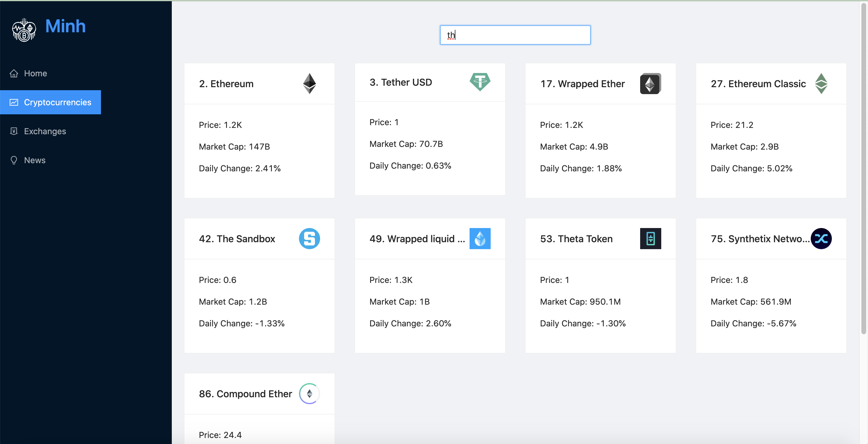Image resolution: width=868 pixels, height=444 pixels.
Task: Open the News section
Action: point(35,160)
